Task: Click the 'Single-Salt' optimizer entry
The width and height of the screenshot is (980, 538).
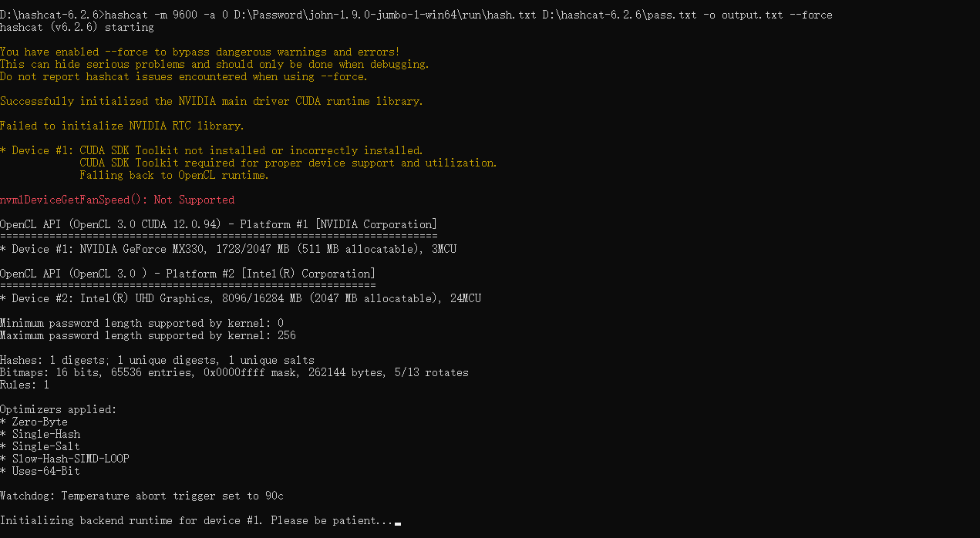Action: click(x=40, y=446)
